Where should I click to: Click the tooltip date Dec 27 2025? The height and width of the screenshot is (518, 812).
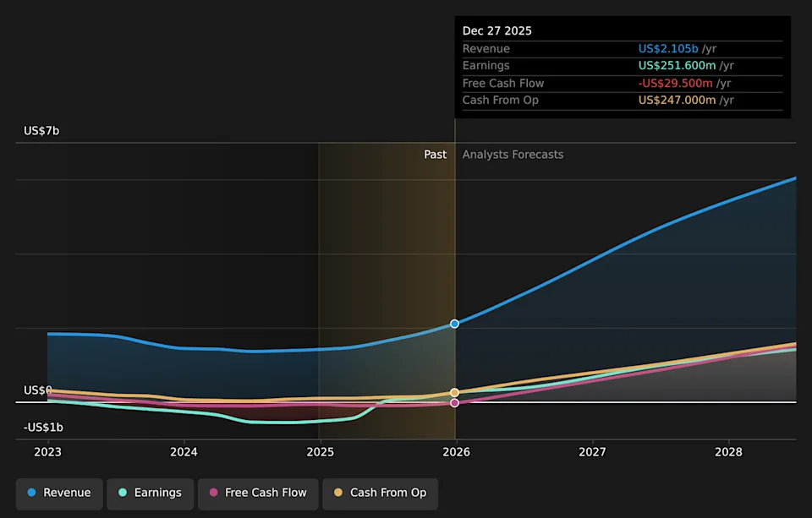point(497,30)
